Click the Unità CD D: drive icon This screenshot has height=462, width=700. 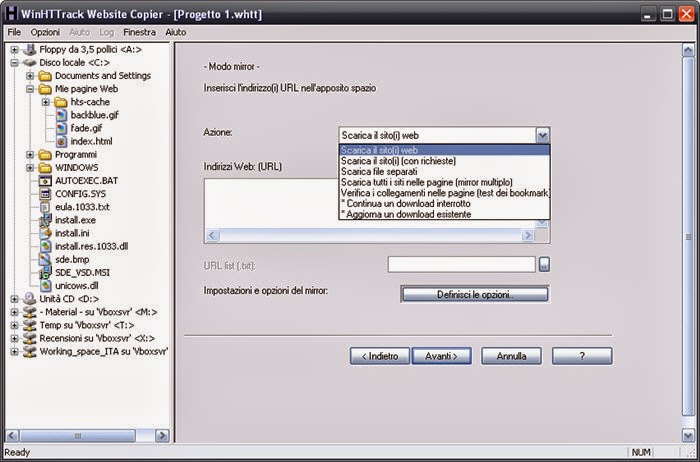click(x=29, y=299)
